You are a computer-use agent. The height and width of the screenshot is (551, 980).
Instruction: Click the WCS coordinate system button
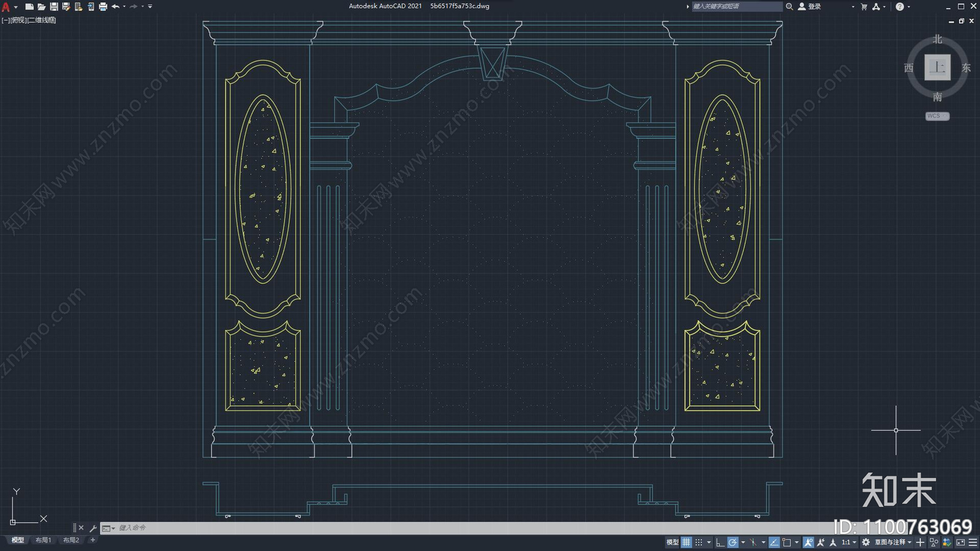[x=937, y=116]
